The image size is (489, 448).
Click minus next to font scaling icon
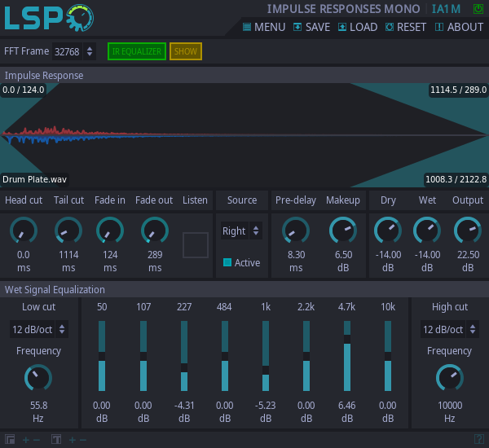[x=83, y=440]
